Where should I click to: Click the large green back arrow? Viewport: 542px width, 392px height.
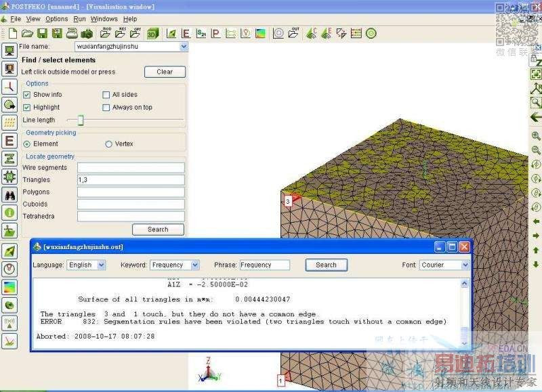[x=536, y=117]
